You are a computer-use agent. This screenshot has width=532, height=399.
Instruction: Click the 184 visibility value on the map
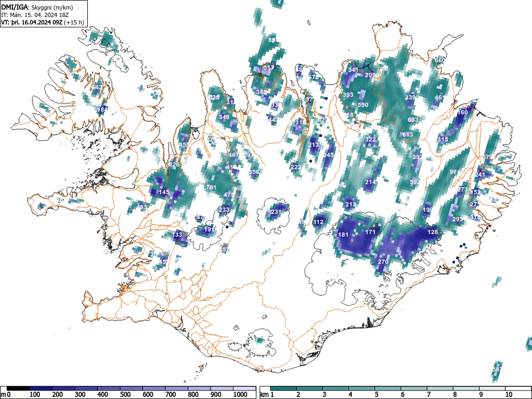(103, 110)
